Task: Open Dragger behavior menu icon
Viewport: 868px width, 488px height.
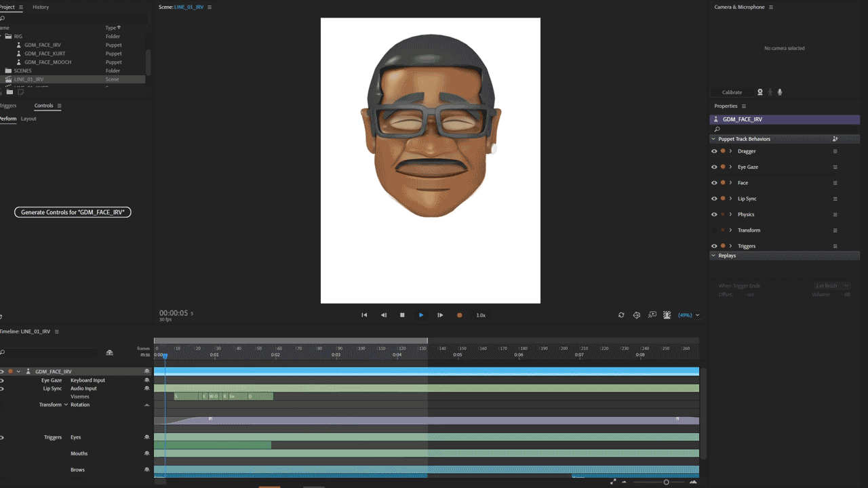Action: click(835, 151)
